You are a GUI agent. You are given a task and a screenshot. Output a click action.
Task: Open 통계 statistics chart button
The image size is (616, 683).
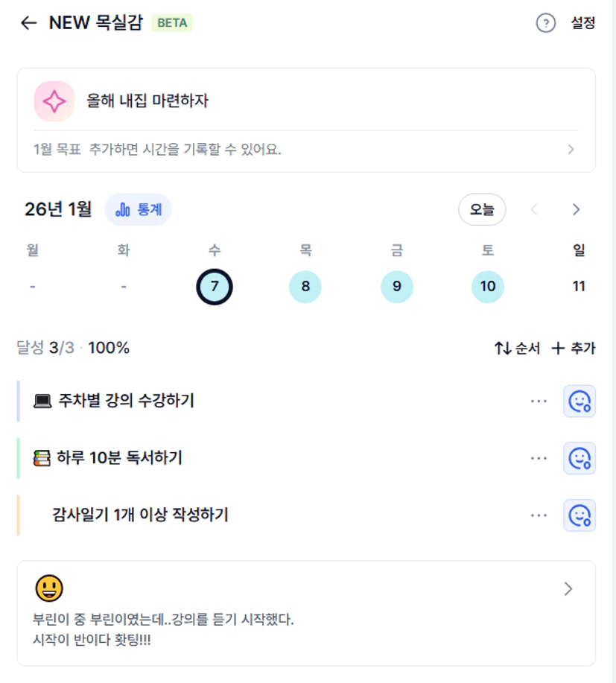pos(138,209)
